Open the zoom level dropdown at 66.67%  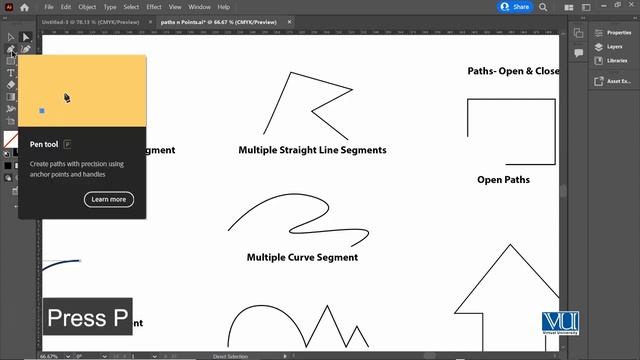click(x=68, y=356)
